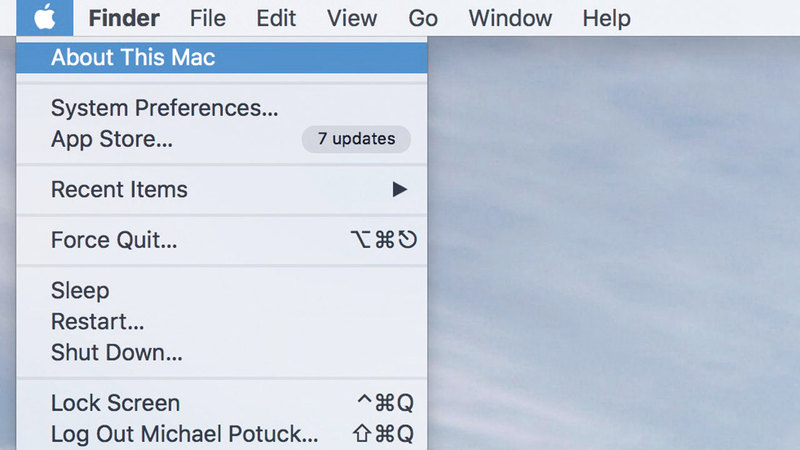This screenshot has height=450, width=800.
Task: Log Out Michael Potuck
Action: point(184,434)
